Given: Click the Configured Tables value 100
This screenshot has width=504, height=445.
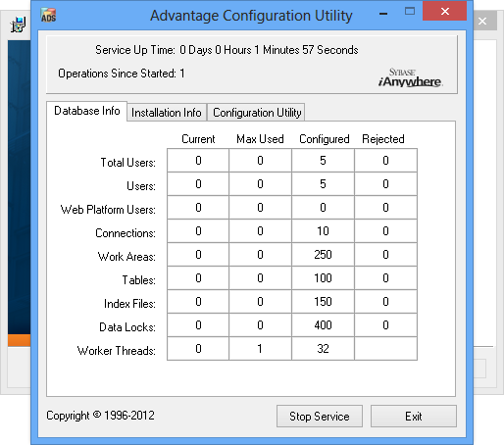Looking at the screenshot, I should point(323,278).
